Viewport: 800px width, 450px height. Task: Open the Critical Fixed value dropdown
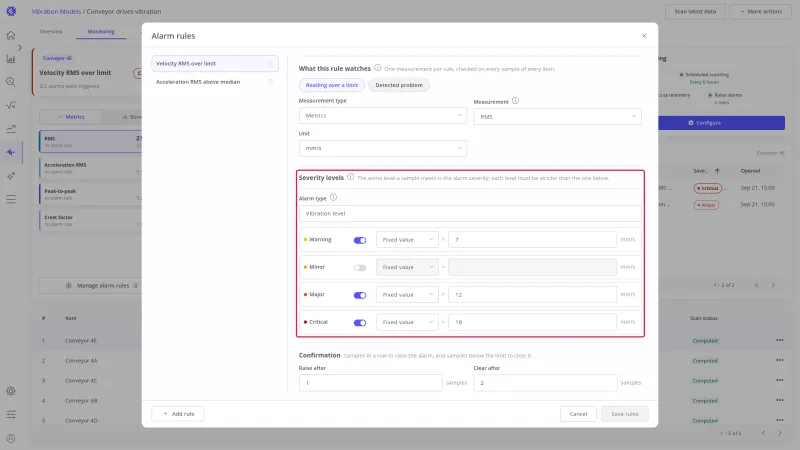[407, 322]
